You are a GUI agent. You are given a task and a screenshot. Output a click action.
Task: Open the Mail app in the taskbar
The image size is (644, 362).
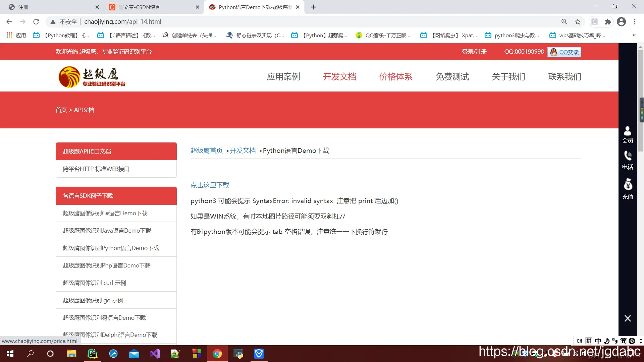click(x=134, y=354)
